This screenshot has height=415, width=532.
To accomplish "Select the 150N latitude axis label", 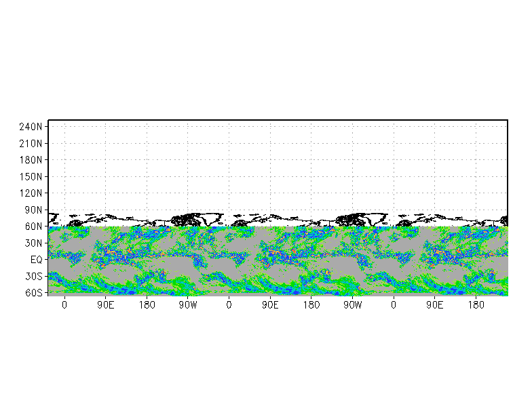I will pos(31,176).
